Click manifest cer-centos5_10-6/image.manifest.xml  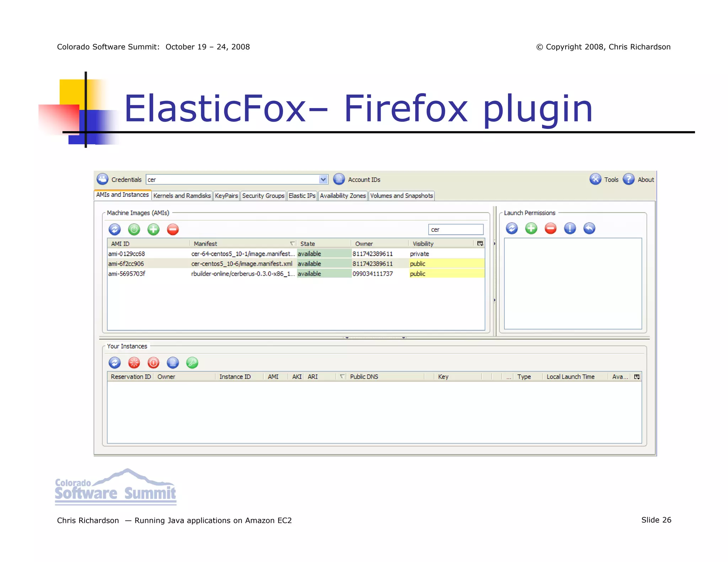pyautogui.click(x=242, y=264)
